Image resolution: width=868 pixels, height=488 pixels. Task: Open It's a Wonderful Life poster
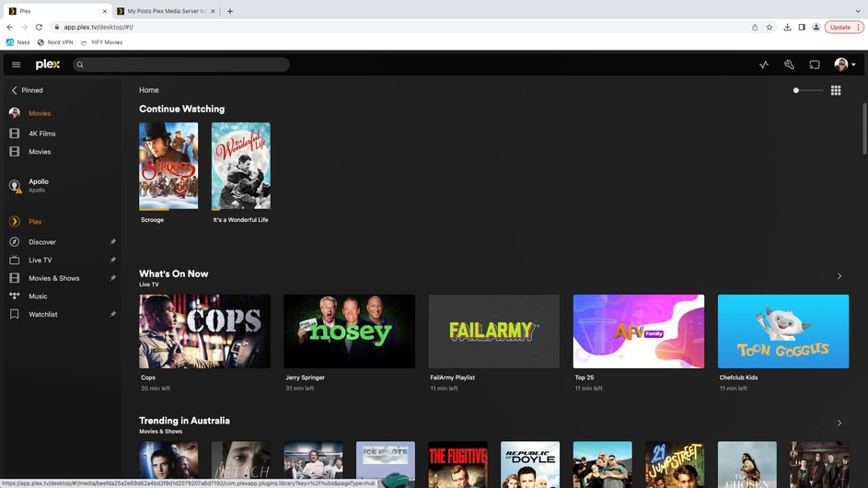(241, 166)
